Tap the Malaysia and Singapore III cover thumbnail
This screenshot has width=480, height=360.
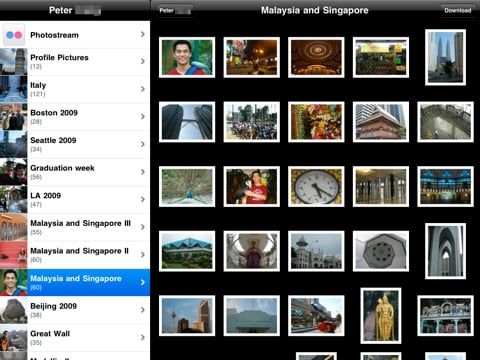(x=13, y=227)
